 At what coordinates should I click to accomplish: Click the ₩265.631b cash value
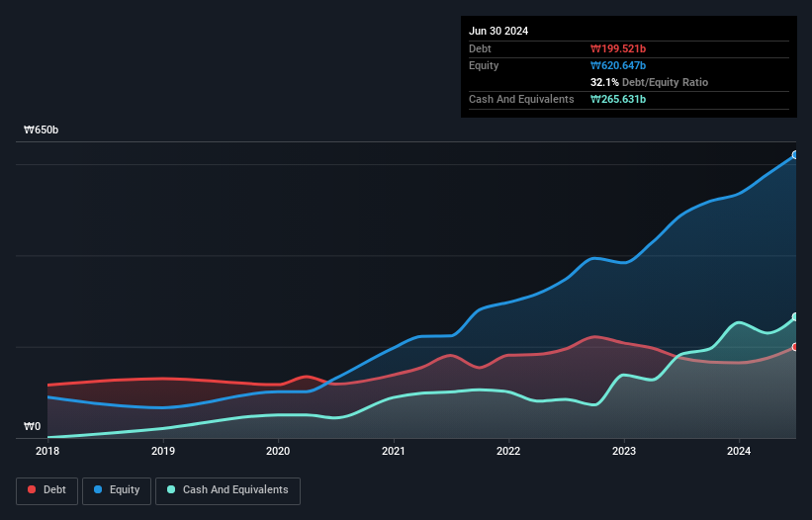pos(618,99)
